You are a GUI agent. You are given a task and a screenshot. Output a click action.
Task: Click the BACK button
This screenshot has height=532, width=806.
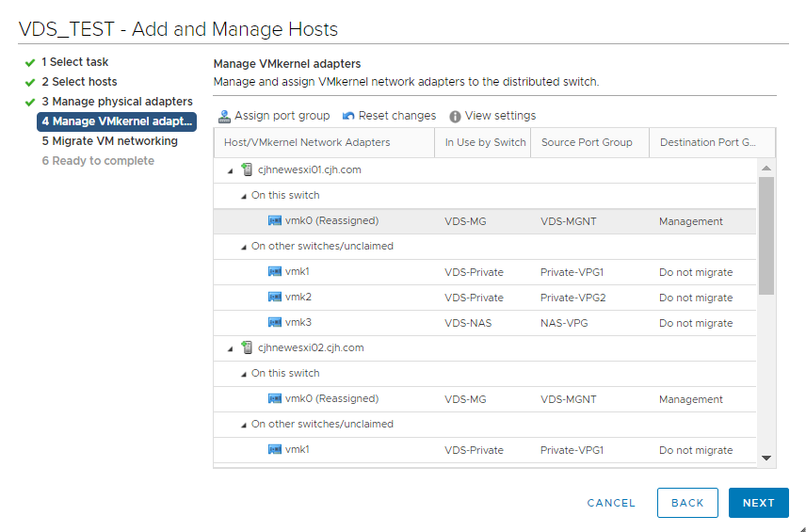click(x=687, y=503)
